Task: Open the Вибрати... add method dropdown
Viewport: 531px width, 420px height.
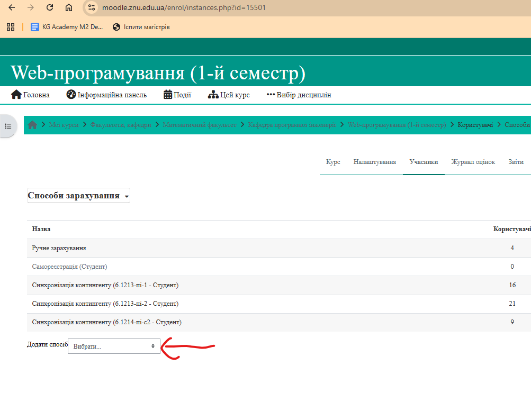Action: (114, 346)
